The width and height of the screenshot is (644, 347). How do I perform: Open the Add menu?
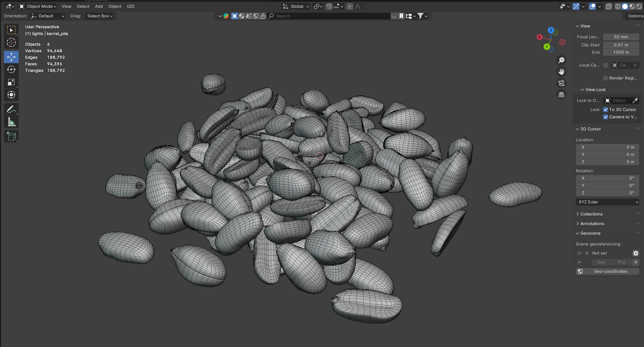pos(99,6)
